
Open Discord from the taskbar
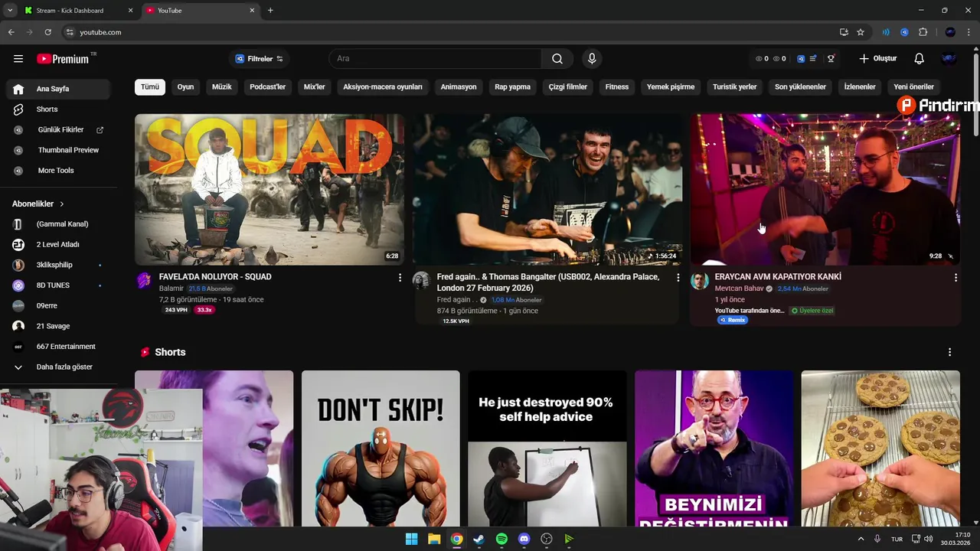[524, 539]
